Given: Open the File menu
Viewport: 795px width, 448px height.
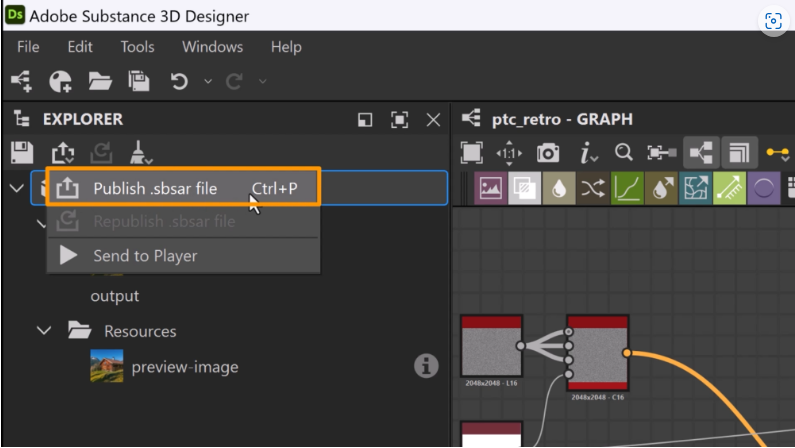Looking at the screenshot, I should click(x=28, y=47).
